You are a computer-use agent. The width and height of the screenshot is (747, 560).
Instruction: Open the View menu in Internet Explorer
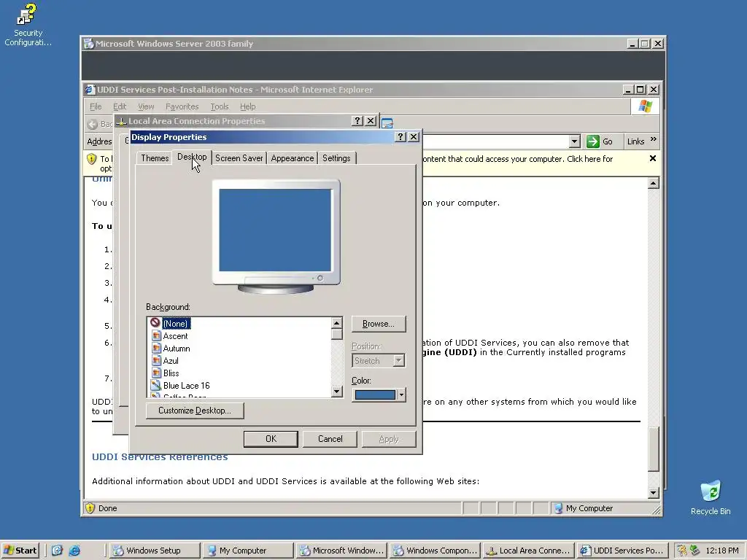tap(146, 106)
